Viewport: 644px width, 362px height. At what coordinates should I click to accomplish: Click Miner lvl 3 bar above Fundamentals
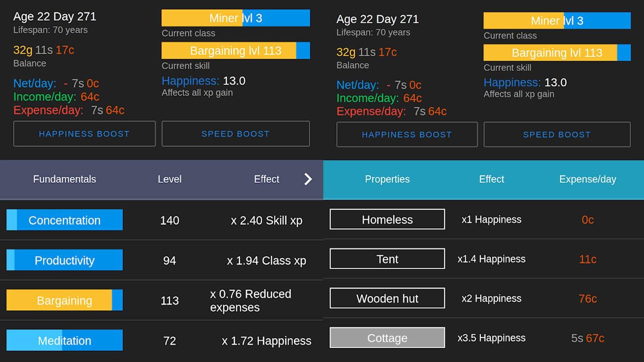[235, 18]
